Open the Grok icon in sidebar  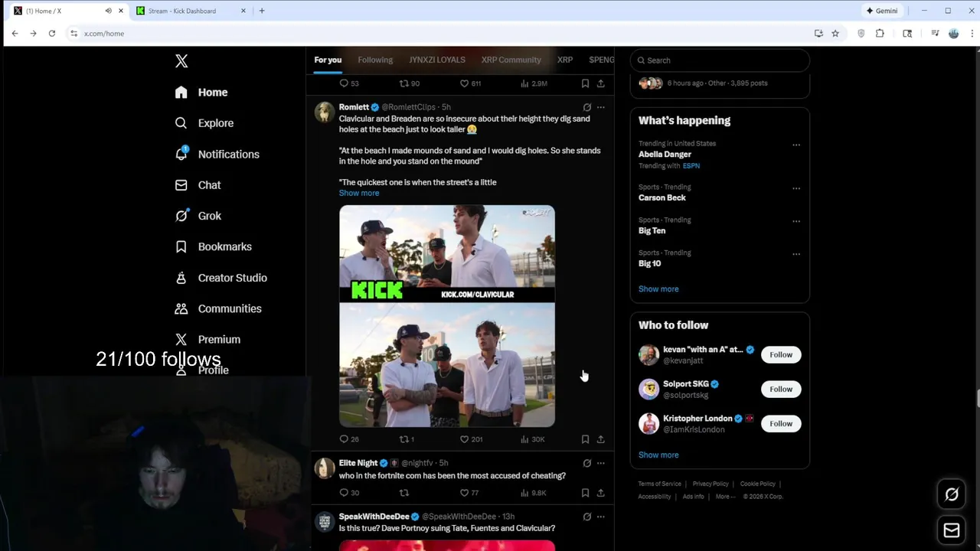pos(181,216)
